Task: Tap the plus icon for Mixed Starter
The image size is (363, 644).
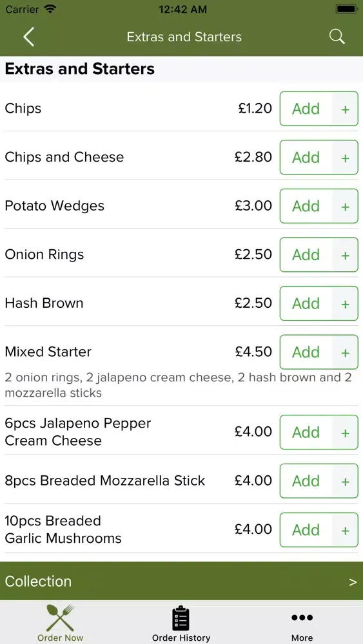Action: tap(346, 353)
